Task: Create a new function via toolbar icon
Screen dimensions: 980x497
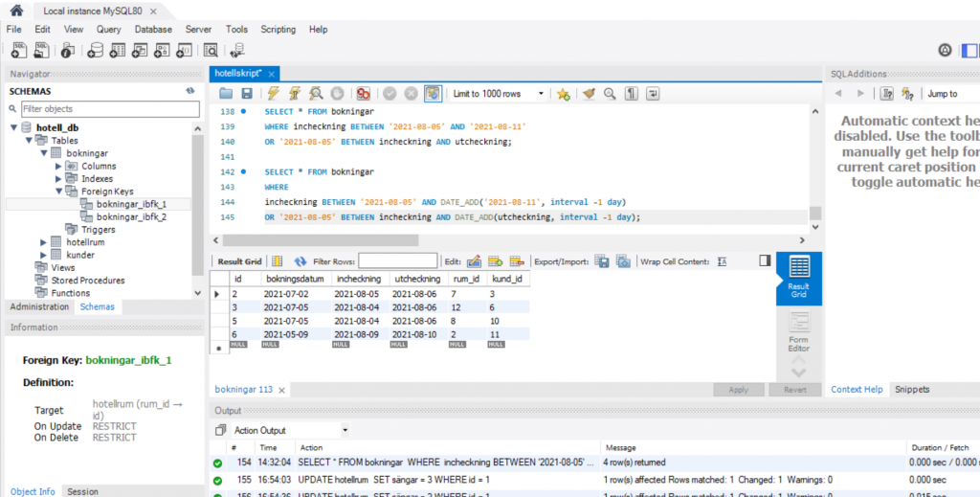Action: (185, 50)
